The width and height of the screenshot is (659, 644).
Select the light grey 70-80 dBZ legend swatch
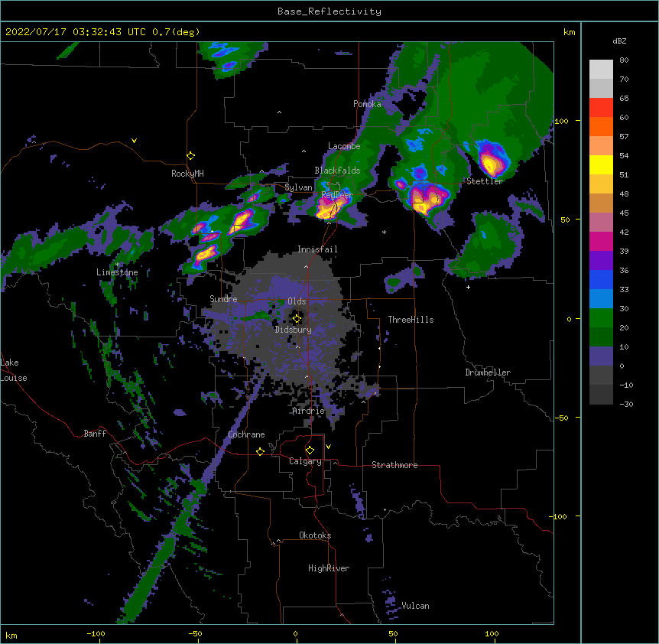[601, 69]
